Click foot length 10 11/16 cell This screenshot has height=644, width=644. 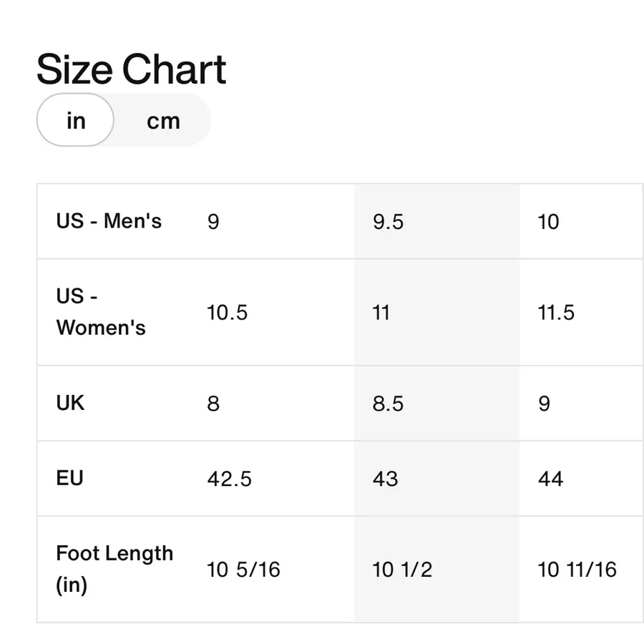pos(581,570)
